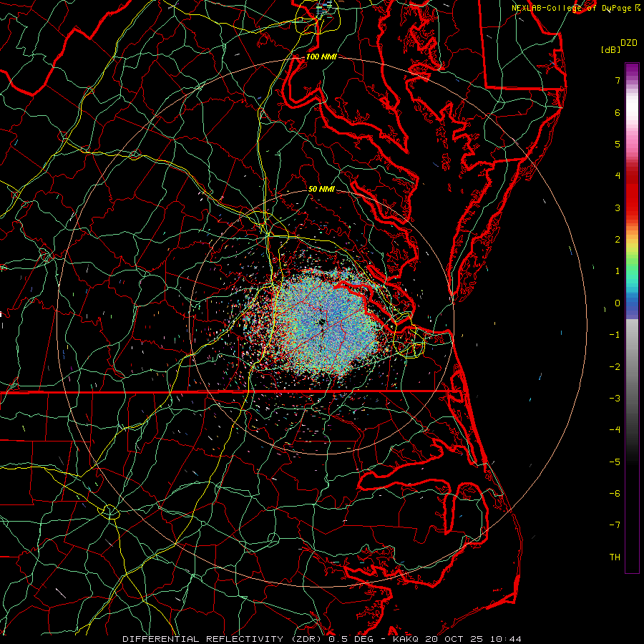
Task: Click the 7 value on color scale
Action: click(x=618, y=80)
